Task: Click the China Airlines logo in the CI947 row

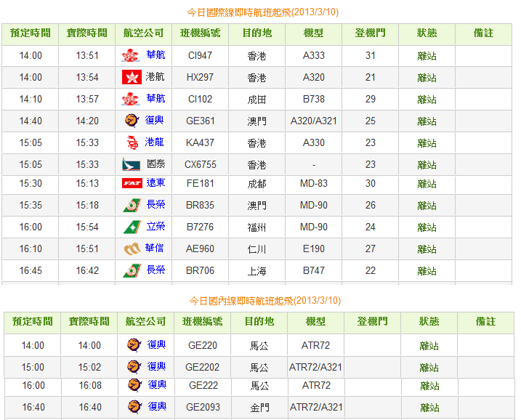Action: [130, 55]
